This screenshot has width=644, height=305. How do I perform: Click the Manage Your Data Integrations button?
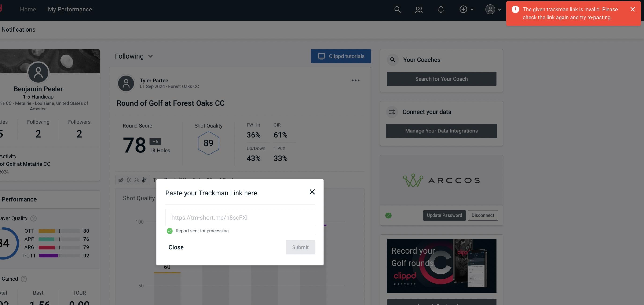point(442,131)
